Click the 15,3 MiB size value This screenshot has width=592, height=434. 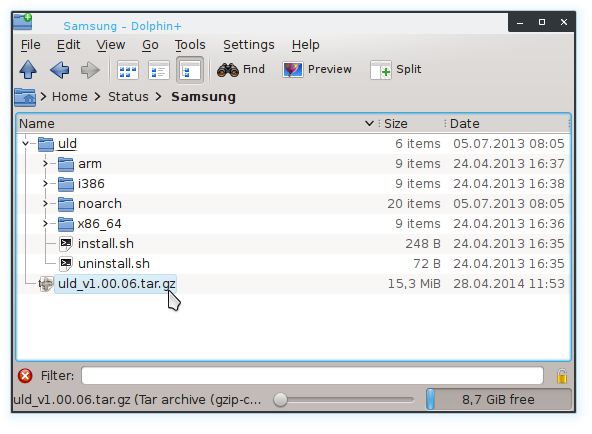click(414, 284)
